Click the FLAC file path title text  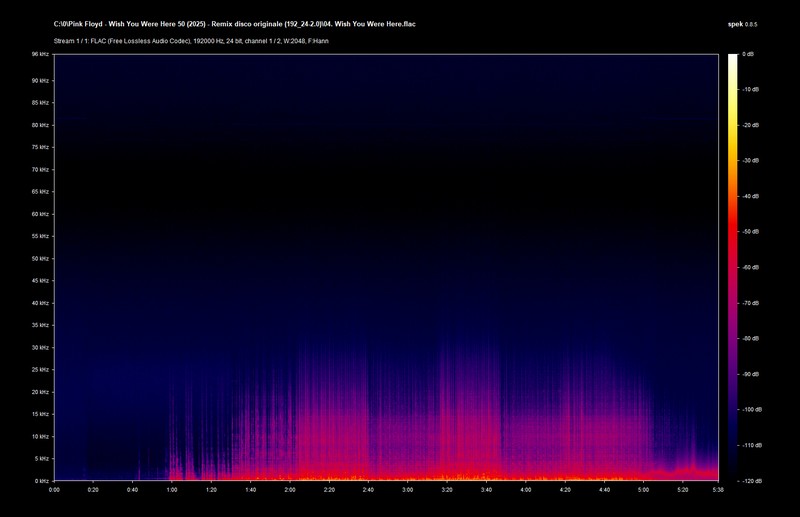point(235,24)
